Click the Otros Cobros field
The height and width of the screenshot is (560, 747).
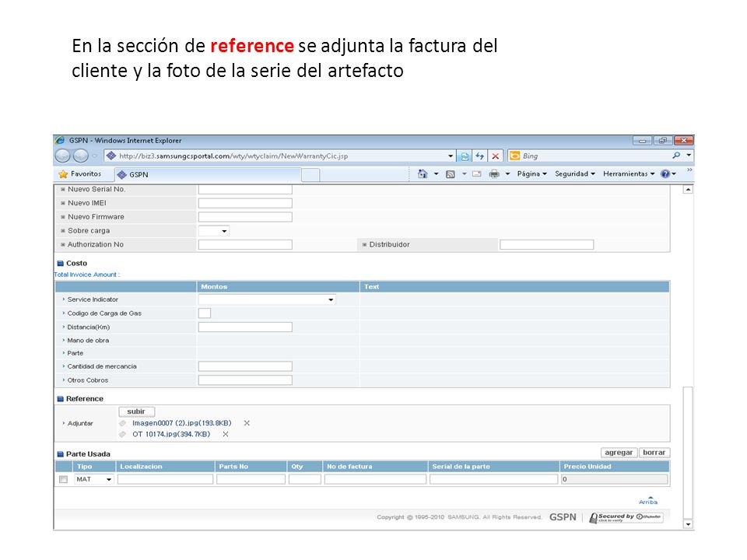(245, 380)
